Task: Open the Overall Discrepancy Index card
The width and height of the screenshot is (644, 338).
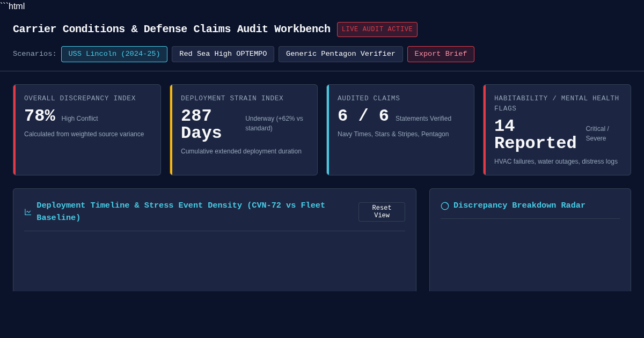Action: [x=87, y=130]
